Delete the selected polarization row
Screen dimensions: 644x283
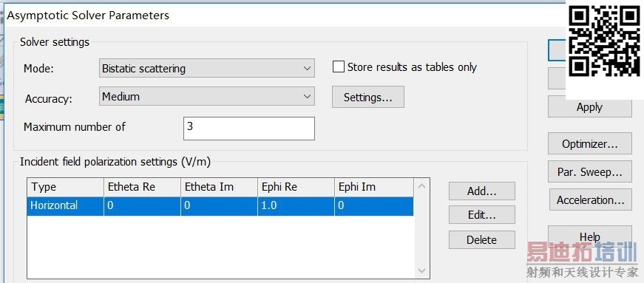pyautogui.click(x=482, y=240)
